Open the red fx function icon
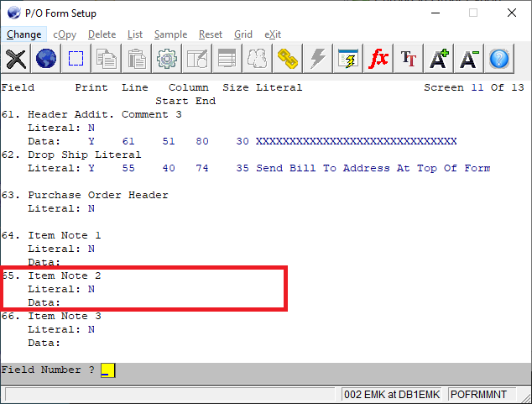 click(x=378, y=59)
